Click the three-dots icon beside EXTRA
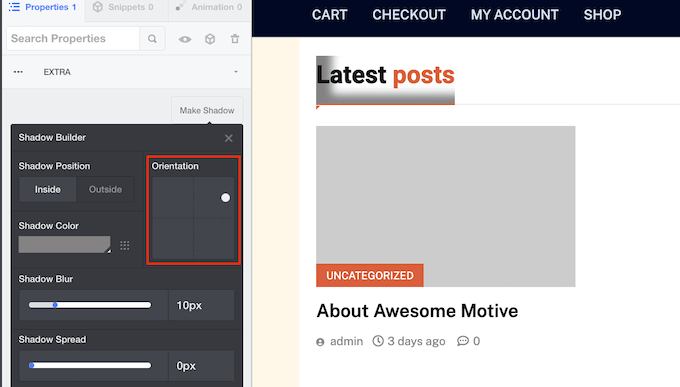 pyautogui.click(x=18, y=72)
